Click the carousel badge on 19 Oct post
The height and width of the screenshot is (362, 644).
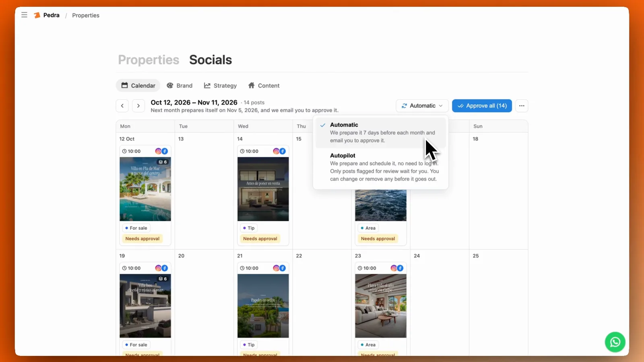click(x=163, y=279)
